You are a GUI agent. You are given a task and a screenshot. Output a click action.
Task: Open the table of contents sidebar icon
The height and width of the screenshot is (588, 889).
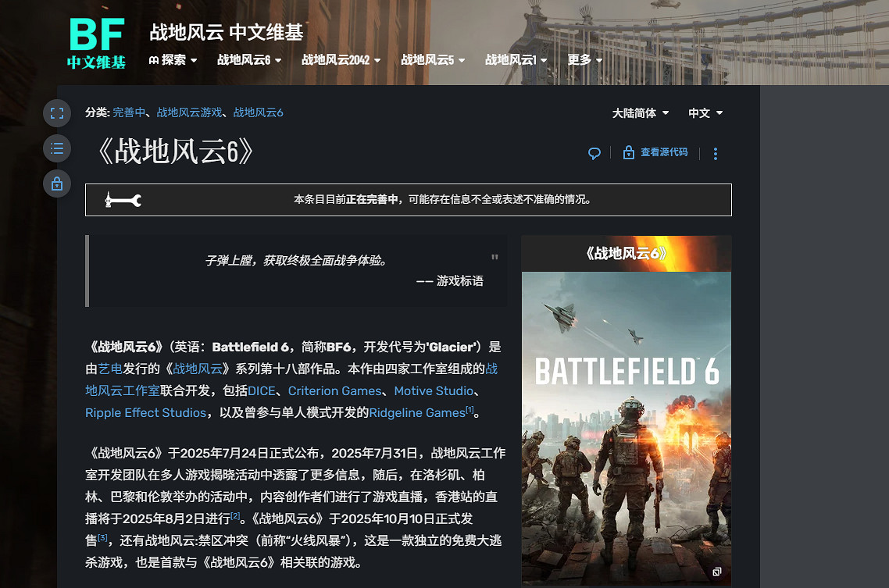(x=56, y=148)
